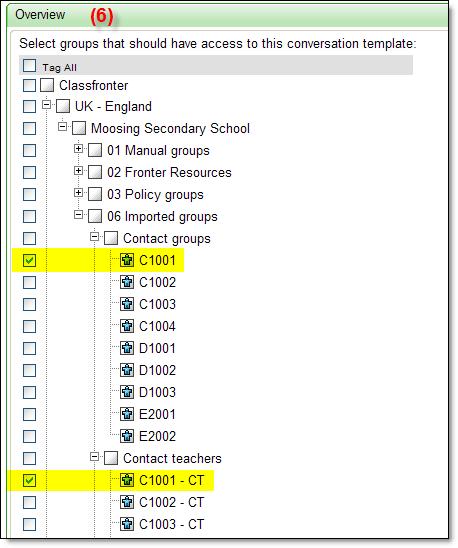Click the Classfronter folder icon
The image size is (458, 548).
pyautogui.click(x=47, y=85)
